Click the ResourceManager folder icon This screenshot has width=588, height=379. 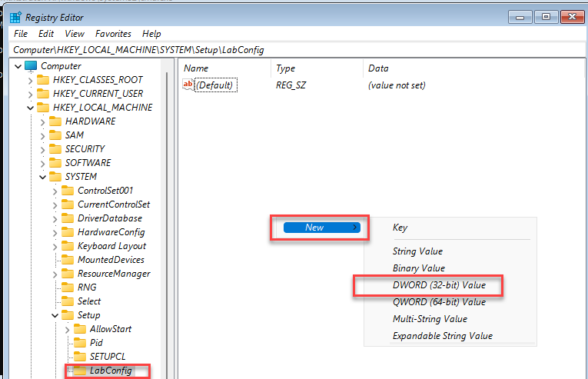point(68,274)
